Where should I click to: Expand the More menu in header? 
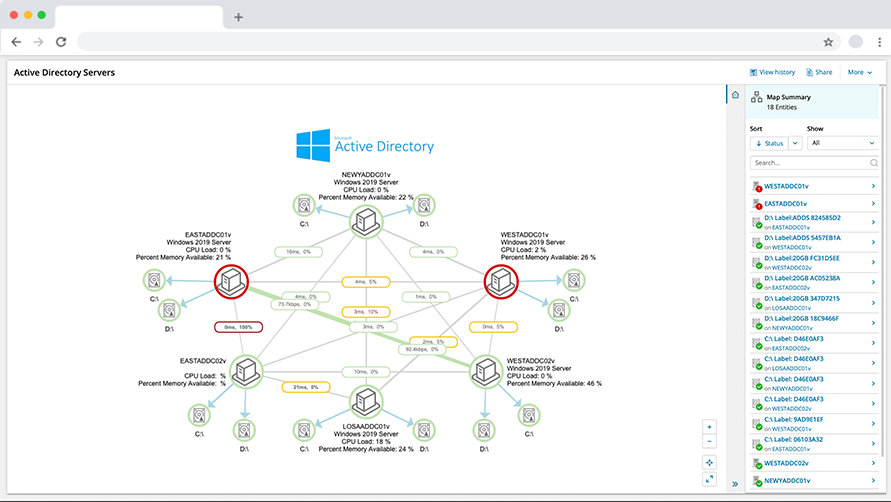coord(859,72)
